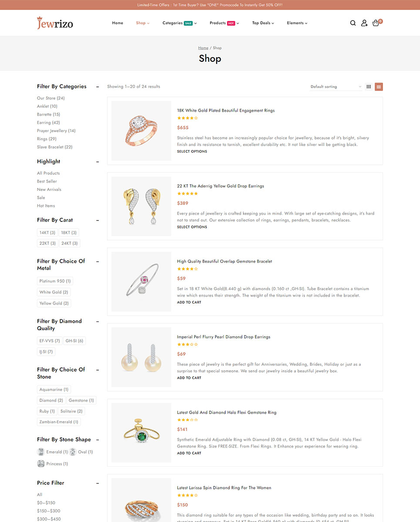
Task: Select the Princess stone shape icon
Action: click(41, 464)
